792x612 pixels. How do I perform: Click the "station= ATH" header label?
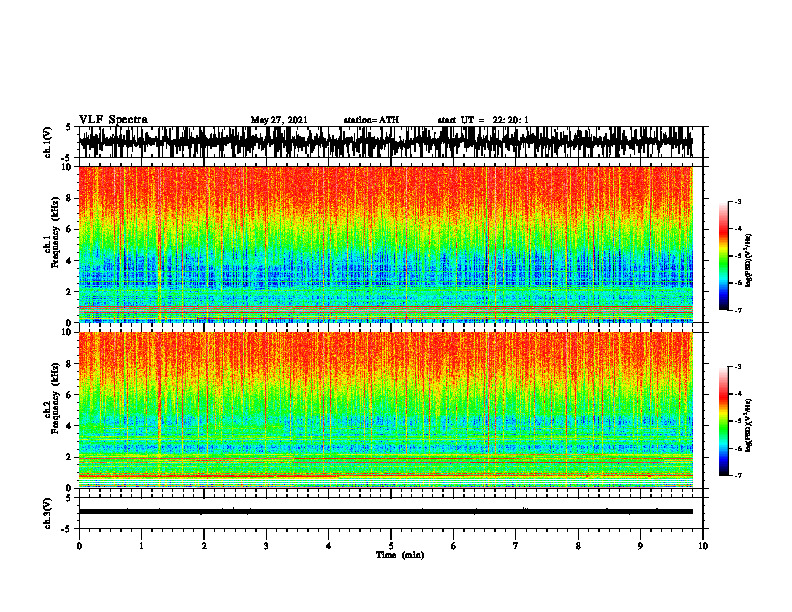pos(371,120)
